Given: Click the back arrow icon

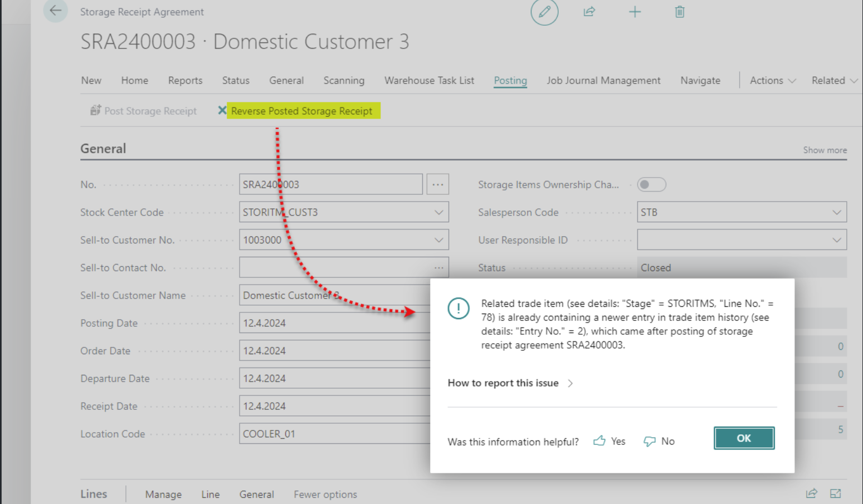Looking at the screenshot, I should tap(55, 11).
